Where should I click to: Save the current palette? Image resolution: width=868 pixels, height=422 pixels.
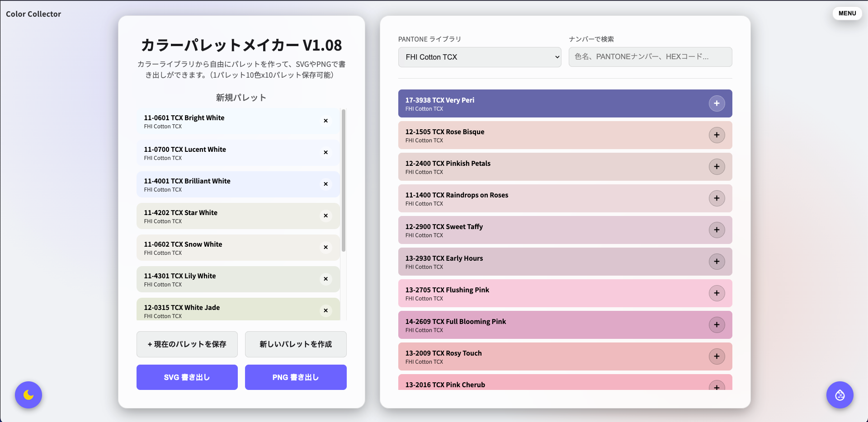tap(187, 344)
